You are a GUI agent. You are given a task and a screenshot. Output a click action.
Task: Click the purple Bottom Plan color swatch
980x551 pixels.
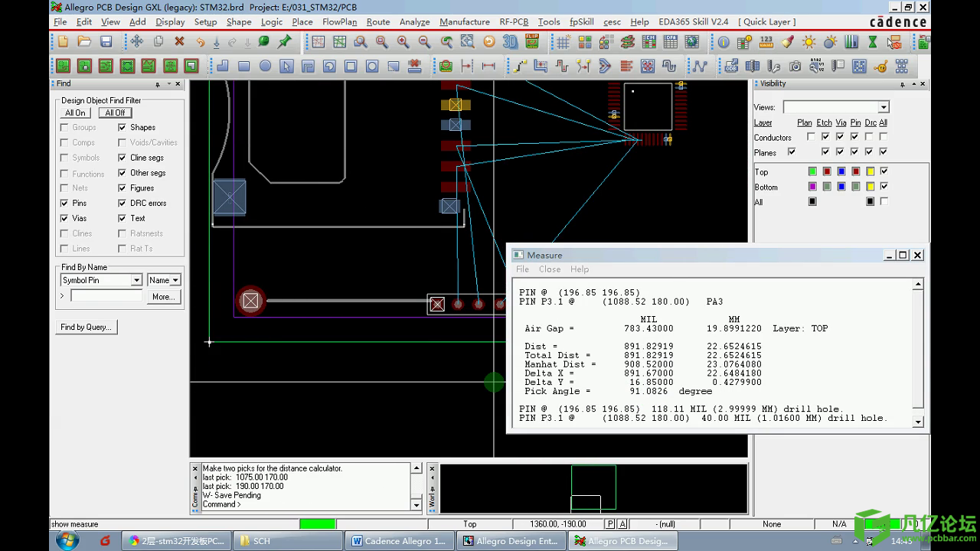coord(812,186)
